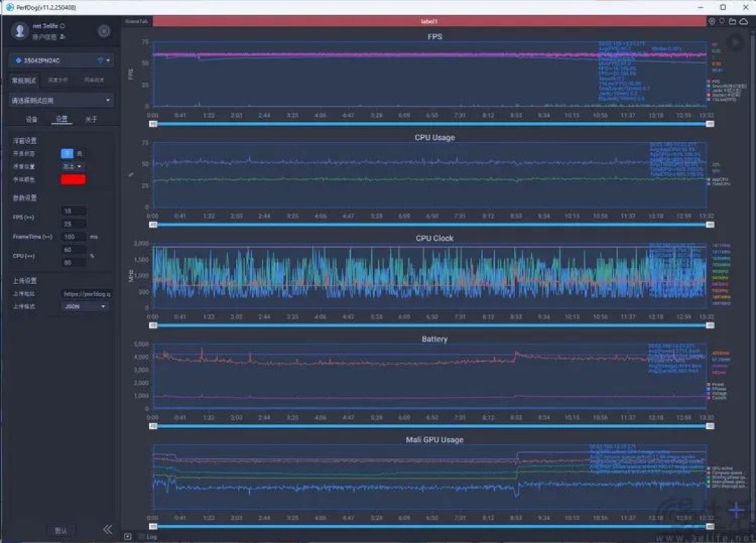Viewport: 756px width, 543px height.
Task: Open the JSON upload format dropdown
Action: click(85, 306)
